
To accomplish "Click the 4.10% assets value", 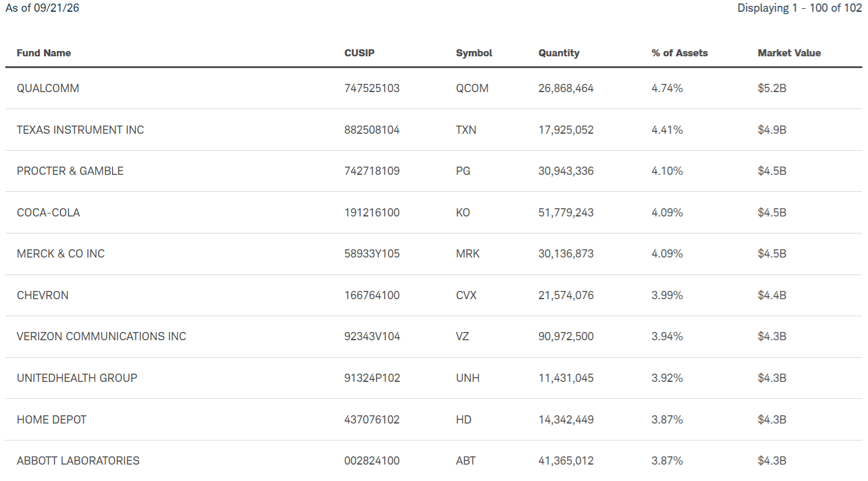I will click(x=667, y=171).
